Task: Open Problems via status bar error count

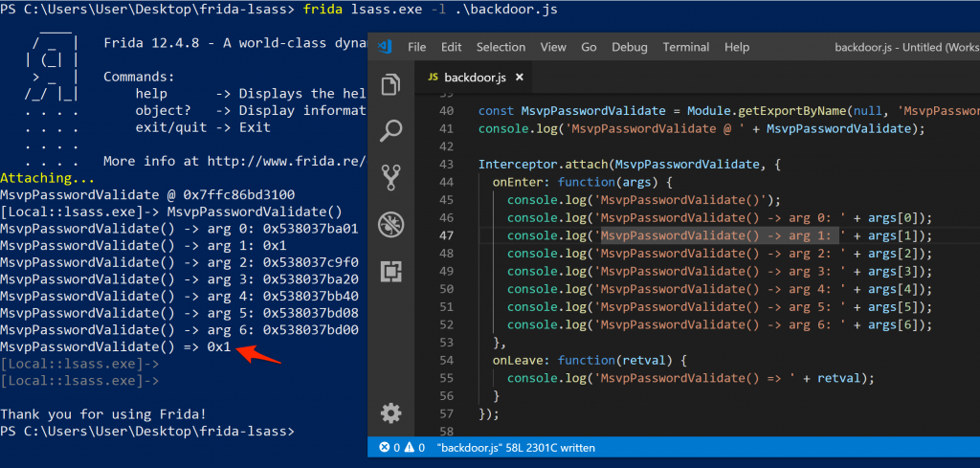Action: (403, 447)
